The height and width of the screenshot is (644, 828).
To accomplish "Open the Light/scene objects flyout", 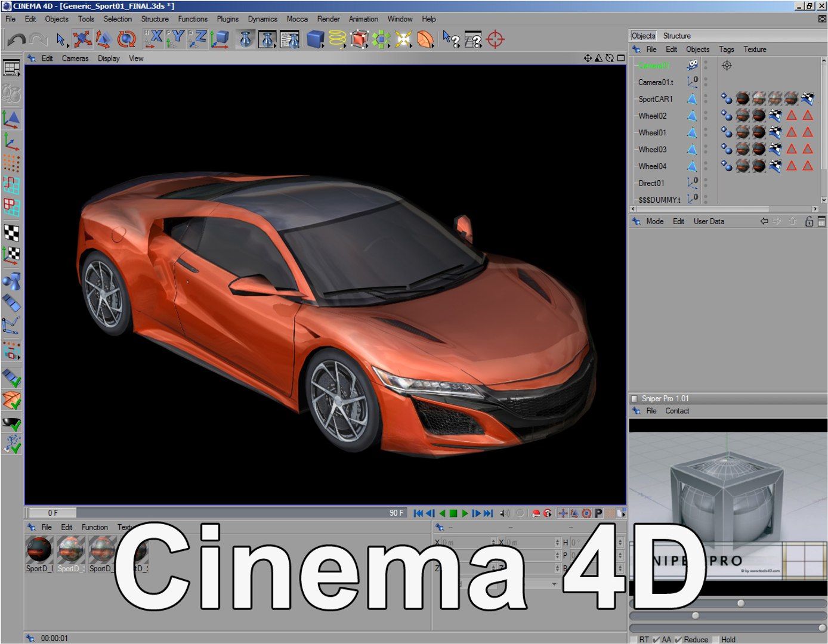I will [403, 39].
